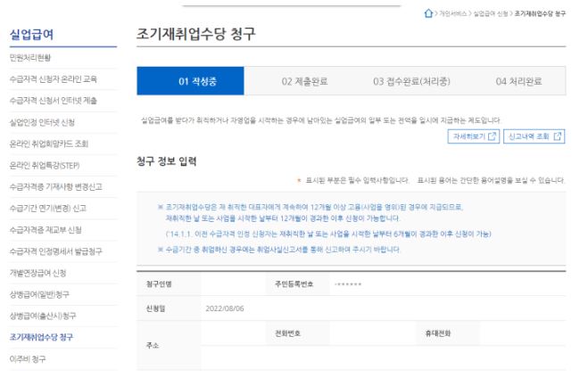This screenshot has width=588, height=378.
Task: Open 상병급여(일반)청구 menu
Action: coord(39,294)
